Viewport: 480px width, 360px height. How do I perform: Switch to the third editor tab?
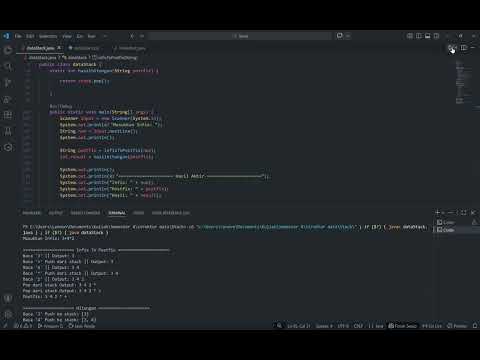130,48
